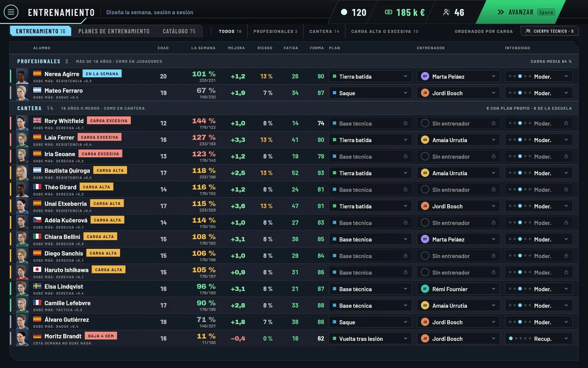Viewport: 588px width, 368px height.
Task: Open intensity dropdown for Bautista Quiroga
Action: click(x=539, y=173)
